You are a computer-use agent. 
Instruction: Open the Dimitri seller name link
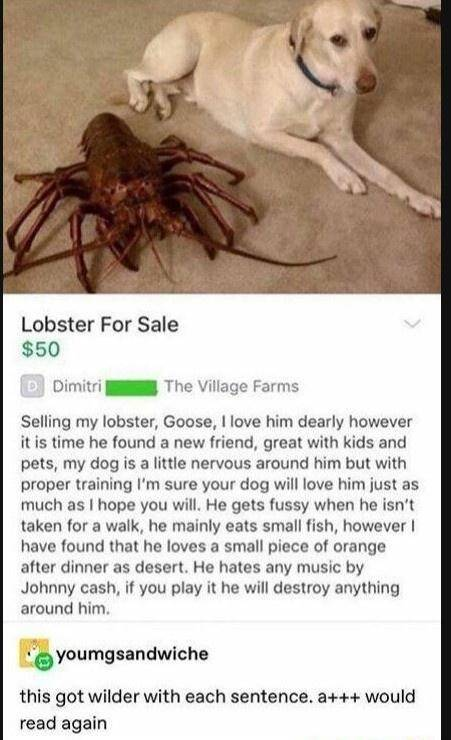[77, 386]
